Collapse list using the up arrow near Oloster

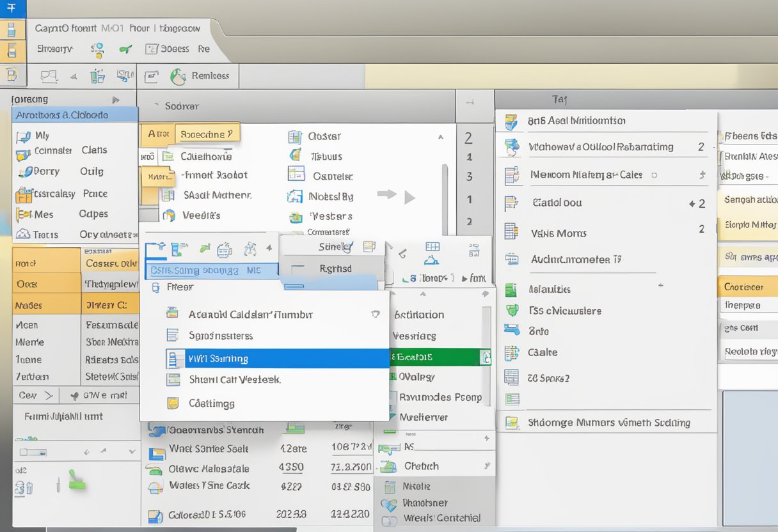tap(440, 137)
